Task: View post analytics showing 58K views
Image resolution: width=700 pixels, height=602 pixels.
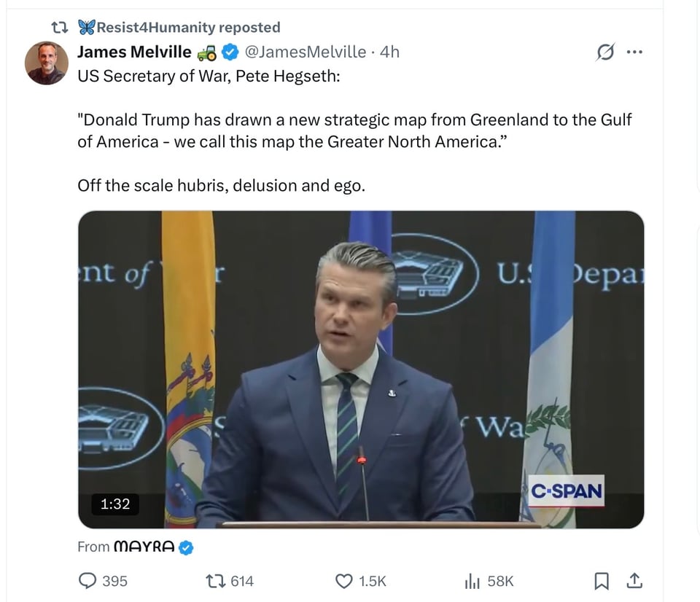Action: tap(472, 581)
